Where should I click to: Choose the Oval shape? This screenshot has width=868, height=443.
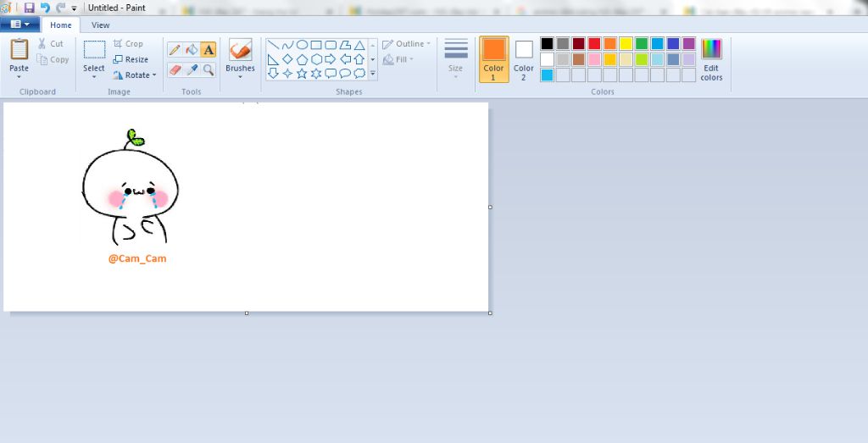pos(302,45)
